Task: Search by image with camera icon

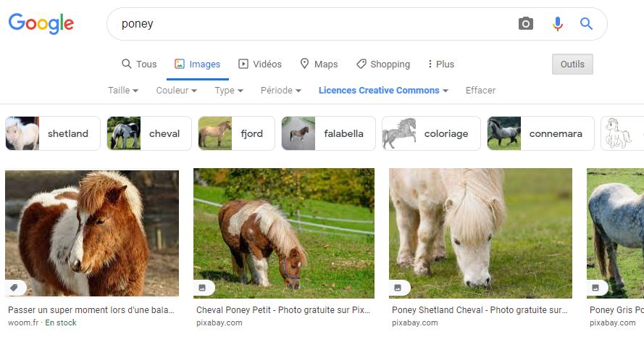Action: click(x=526, y=24)
